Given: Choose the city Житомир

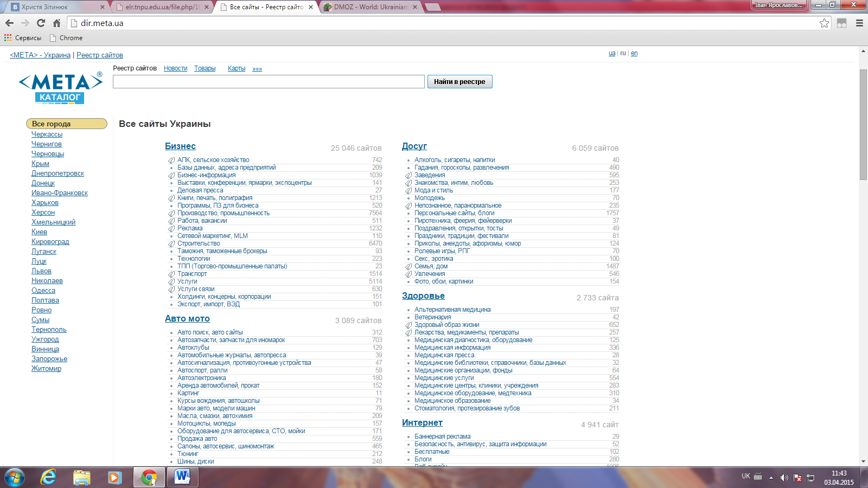Looking at the screenshot, I should [x=46, y=368].
